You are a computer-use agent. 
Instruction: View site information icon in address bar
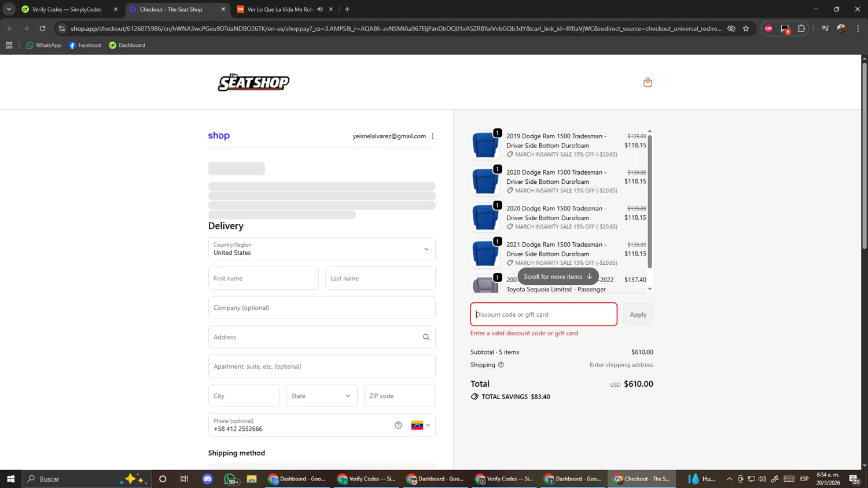pyautogui.click(x=62, y=28)
